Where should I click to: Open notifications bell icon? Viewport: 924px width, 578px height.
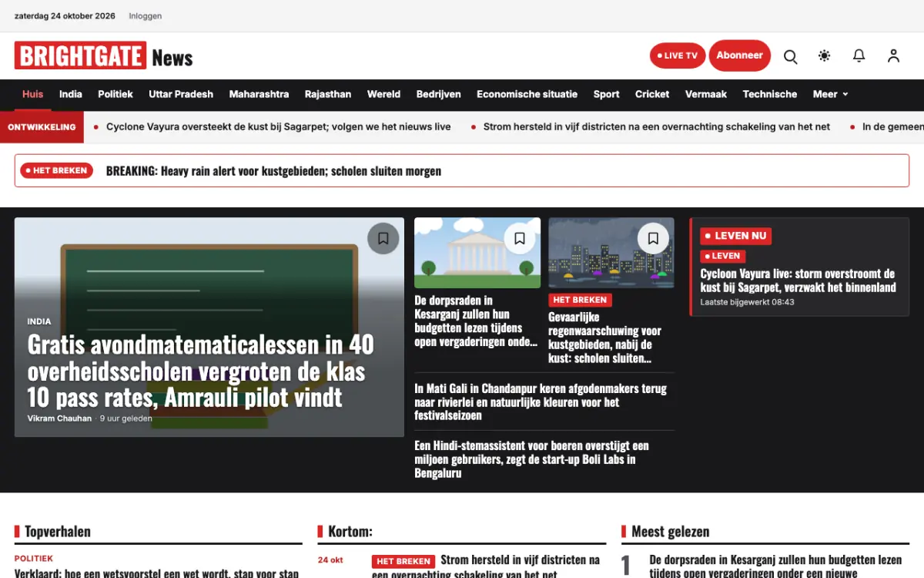[859, 56]
